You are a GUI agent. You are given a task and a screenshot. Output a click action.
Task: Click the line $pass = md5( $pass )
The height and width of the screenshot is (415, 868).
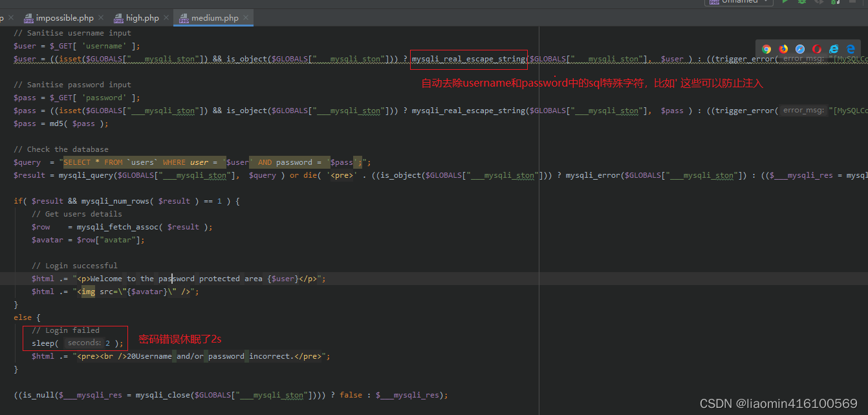[x=61, y=123]
